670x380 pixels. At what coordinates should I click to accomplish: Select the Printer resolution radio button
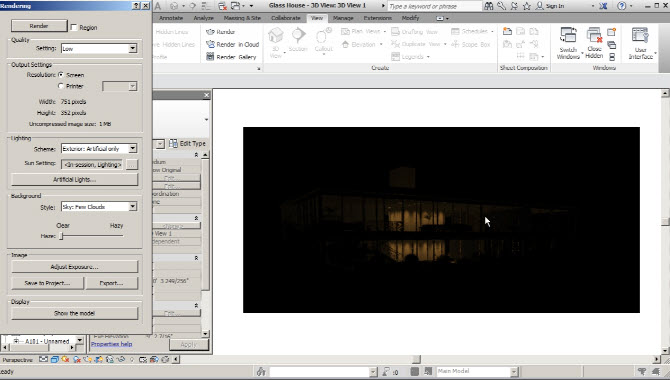coord(61,86)
